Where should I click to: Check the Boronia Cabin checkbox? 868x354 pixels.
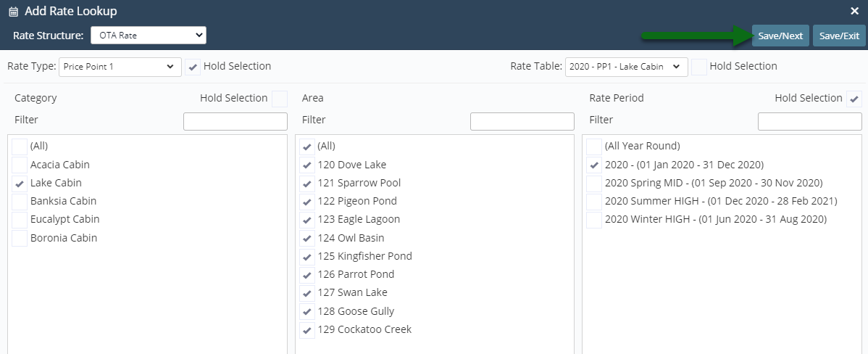point(20,238)
